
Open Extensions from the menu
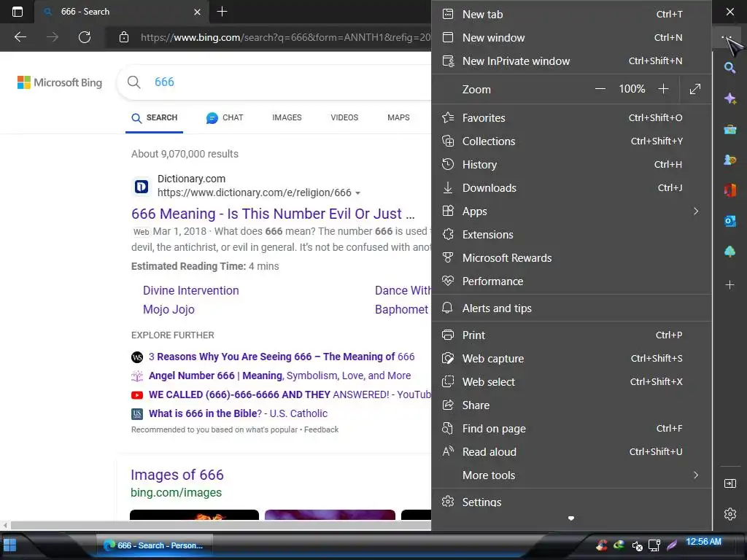click(x=571, y=234)
